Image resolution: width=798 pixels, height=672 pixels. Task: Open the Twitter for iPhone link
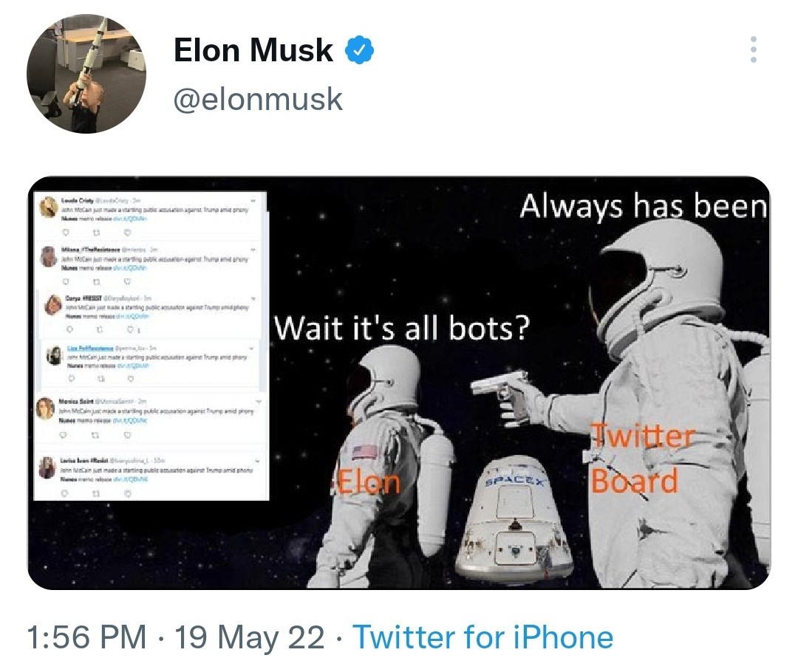pyautogui.click(x=482, y=638)
